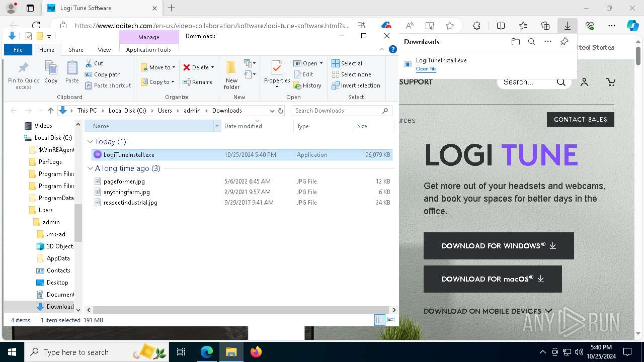Click Download for macOS button

coord(493,279)
